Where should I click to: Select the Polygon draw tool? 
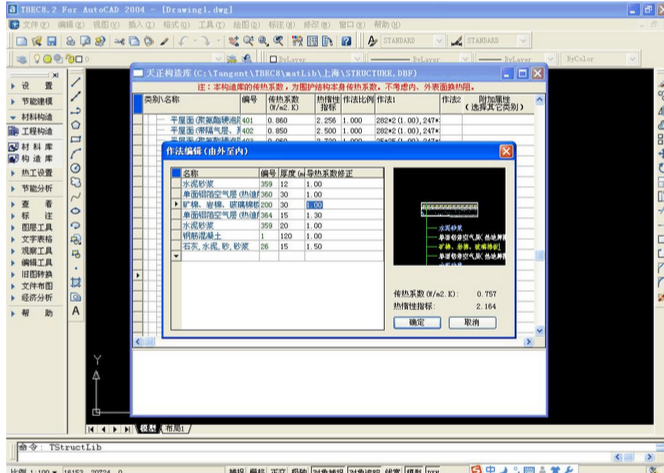(76, 125)
